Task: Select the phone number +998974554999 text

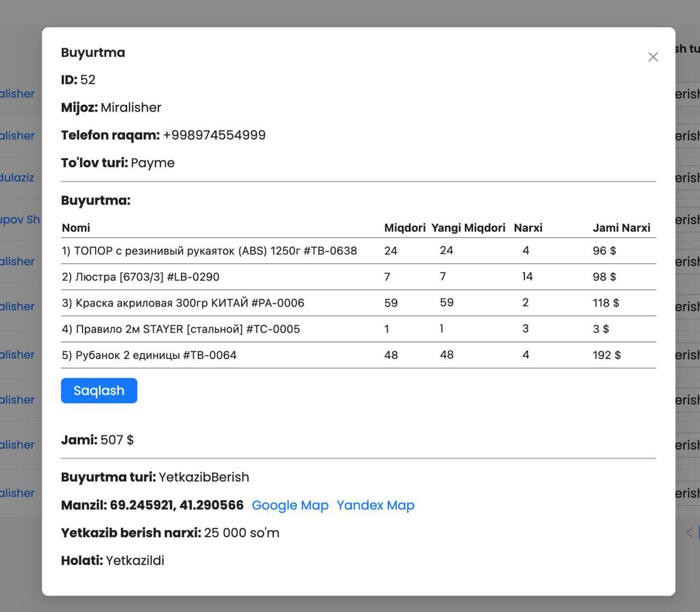Action: [214, 135]
